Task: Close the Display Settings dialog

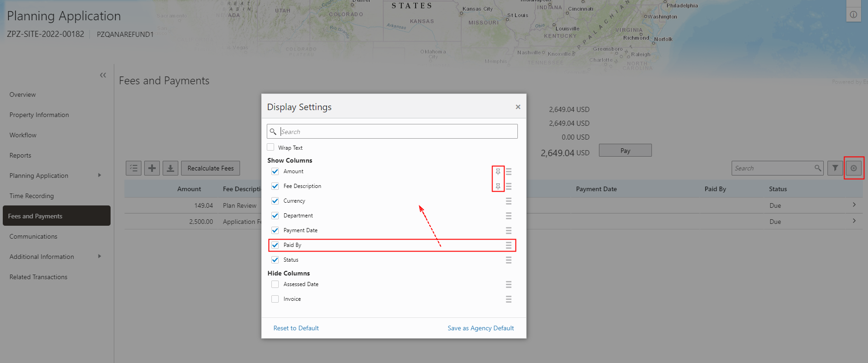Action: click(x=518, y=107)
